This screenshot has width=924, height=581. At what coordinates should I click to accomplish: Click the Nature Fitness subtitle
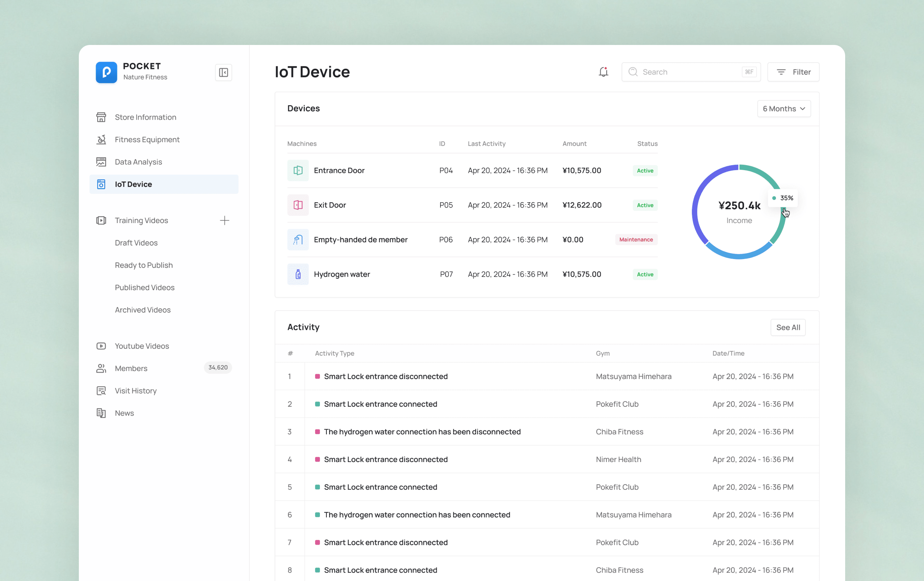(145, 77)
